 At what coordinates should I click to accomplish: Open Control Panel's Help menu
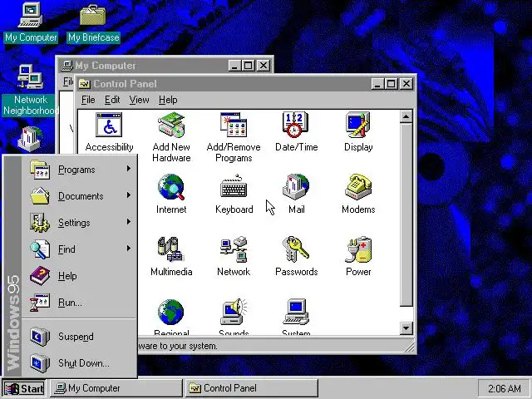168,100
